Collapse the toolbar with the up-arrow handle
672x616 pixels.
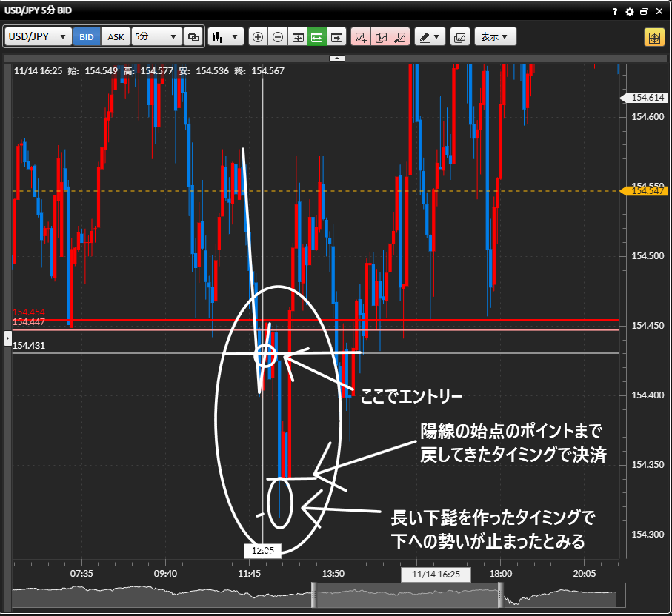click(x=336, y=58)
